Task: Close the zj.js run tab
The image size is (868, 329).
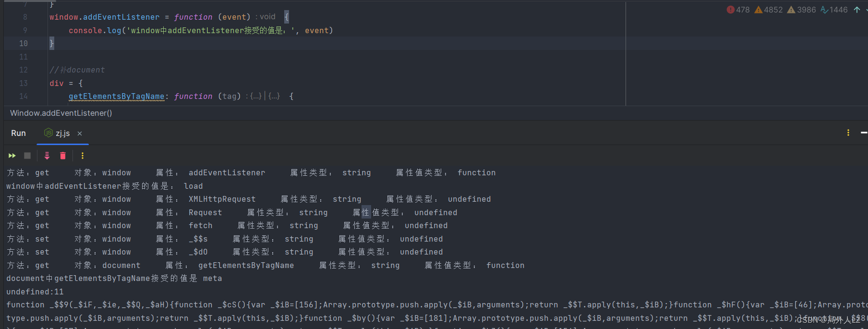Action: [80, 134]
